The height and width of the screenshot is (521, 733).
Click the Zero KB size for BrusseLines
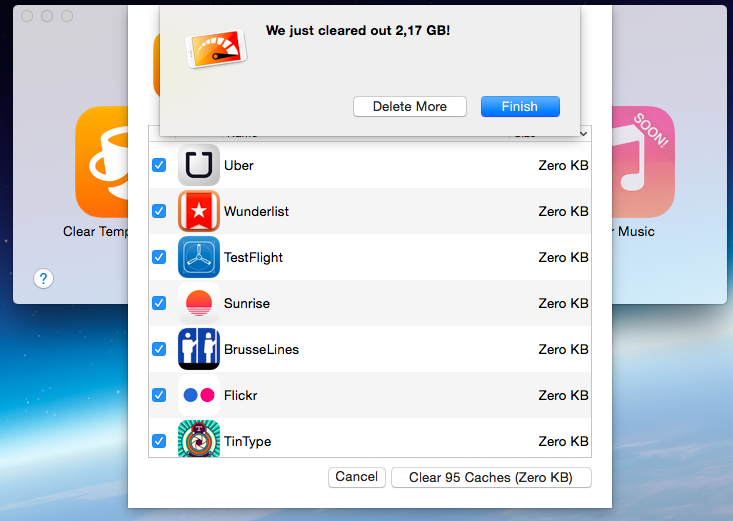563,349
